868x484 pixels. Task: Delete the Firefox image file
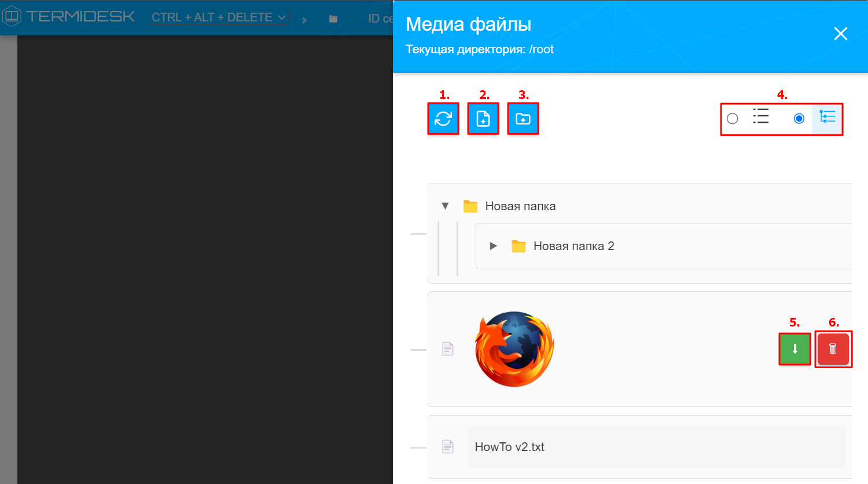point(833,349)
